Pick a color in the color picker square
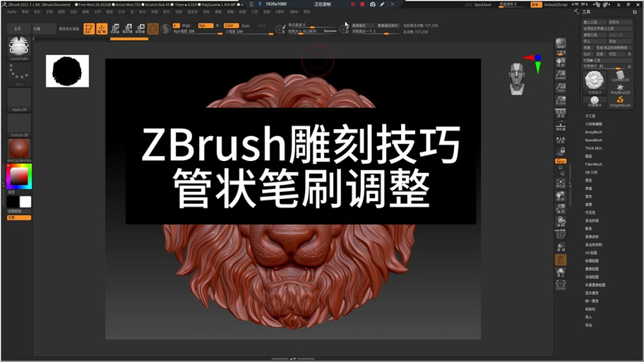This screenshot has width=644, height=362. pos(19,177)
